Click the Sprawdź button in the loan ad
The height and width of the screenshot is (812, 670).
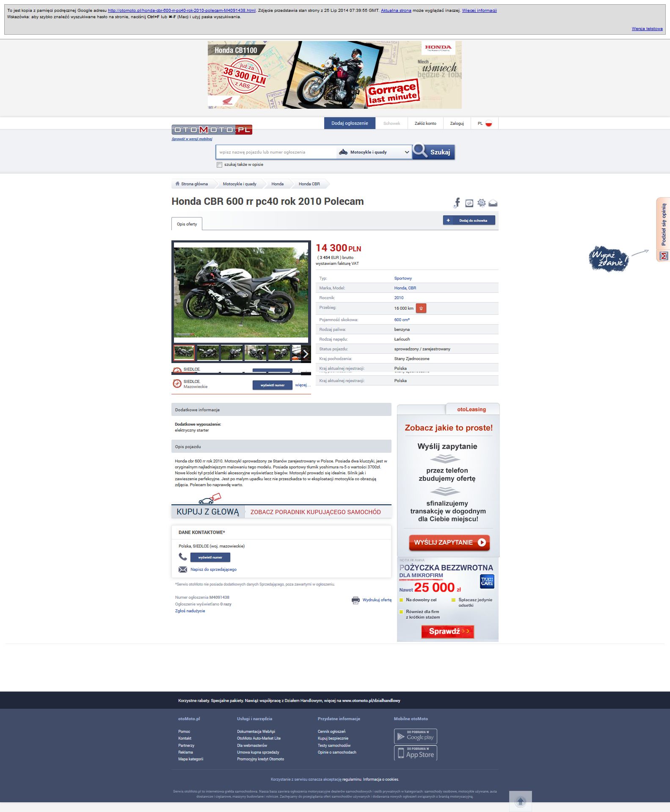[x=448, y=631]
